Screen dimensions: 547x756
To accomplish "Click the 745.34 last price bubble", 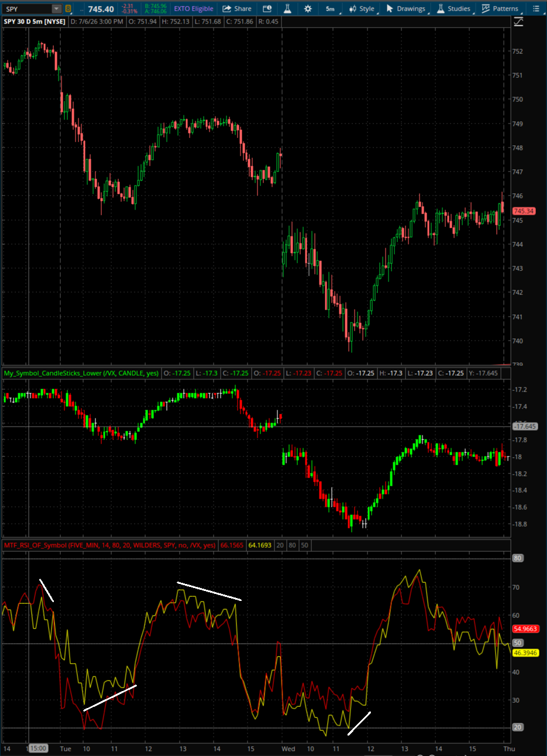I will pyautogui.click(x=524, y=211).
